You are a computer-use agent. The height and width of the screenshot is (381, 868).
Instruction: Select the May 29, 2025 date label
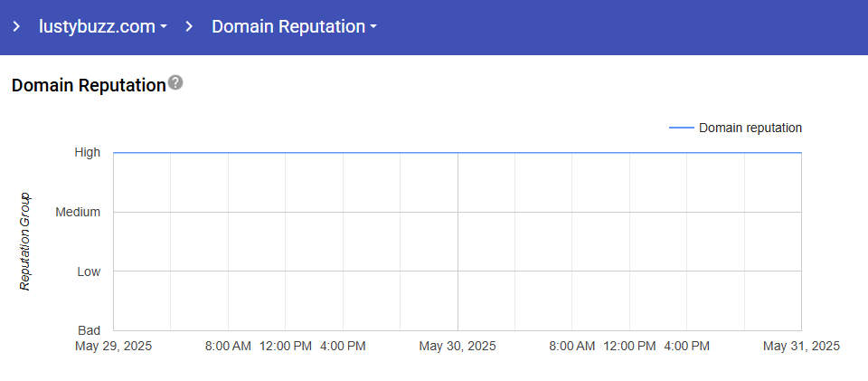(x=114, y=346)
